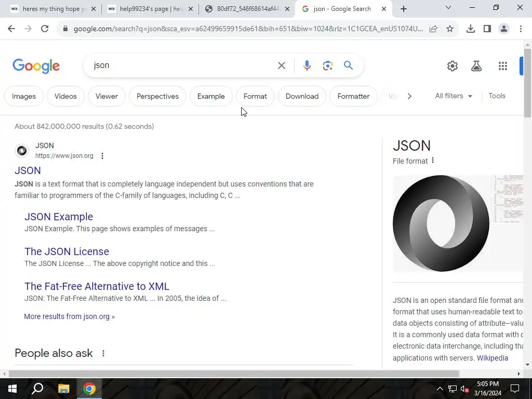Select the Formatter filter chip
The width and height of the screenshot is (532, 399).
(x=353, y=96)
